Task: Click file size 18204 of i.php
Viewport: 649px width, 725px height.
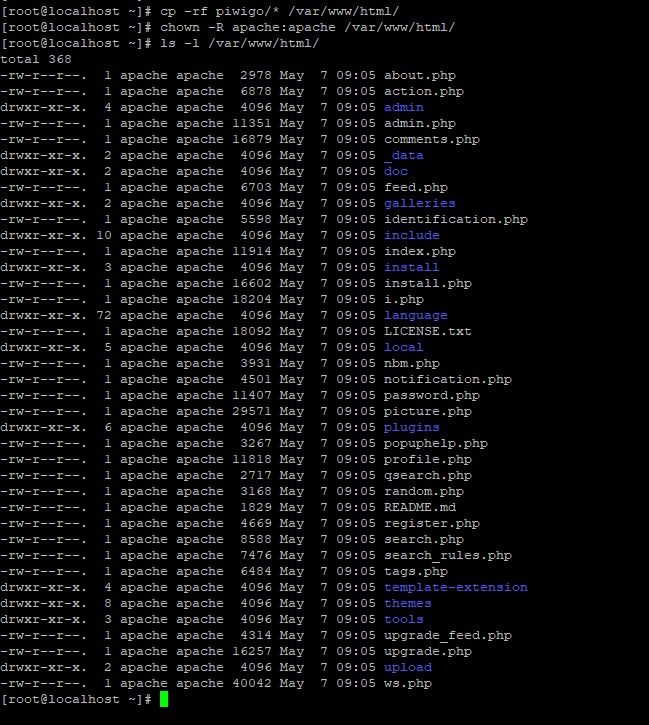Action: tap(251, 300)
